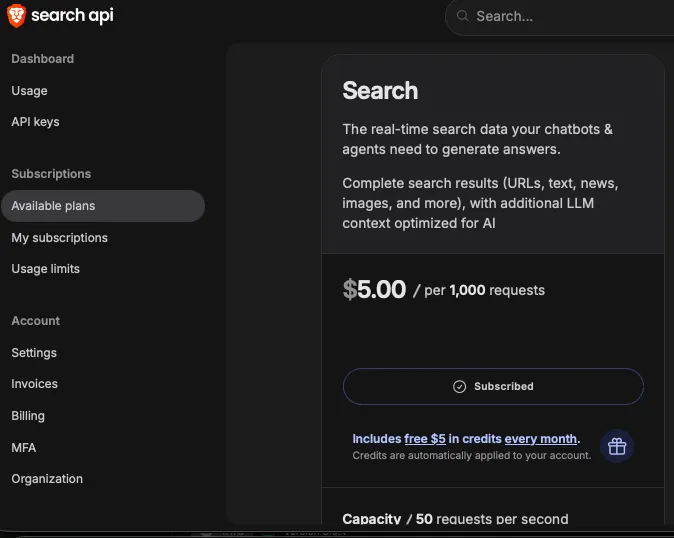Navigate to Usage limits
The image size is (674, 538).
46,269
